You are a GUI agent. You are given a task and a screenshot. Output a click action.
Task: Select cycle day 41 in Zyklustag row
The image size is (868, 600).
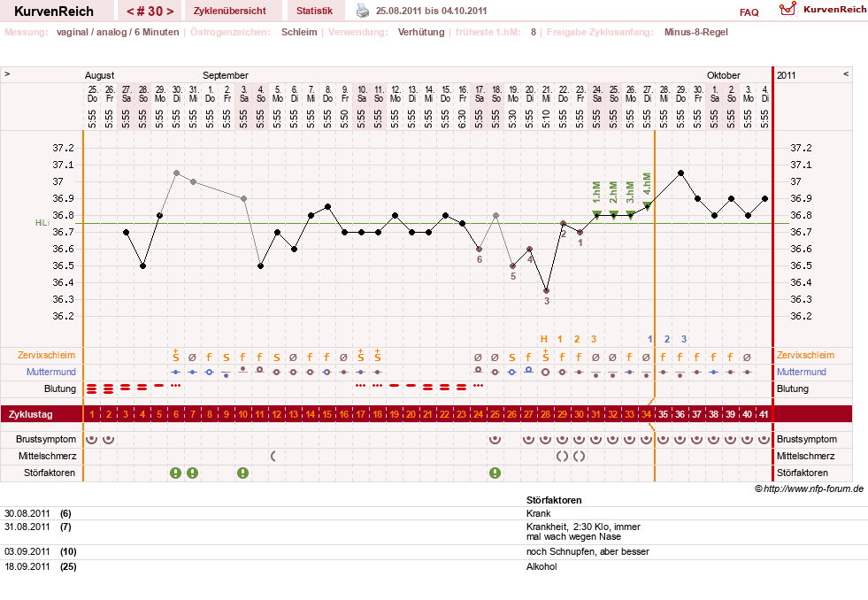tap(764, 414)
